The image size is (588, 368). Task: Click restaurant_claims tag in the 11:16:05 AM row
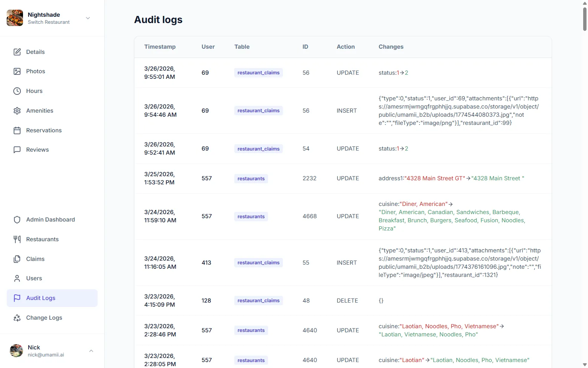coord(258,263)
